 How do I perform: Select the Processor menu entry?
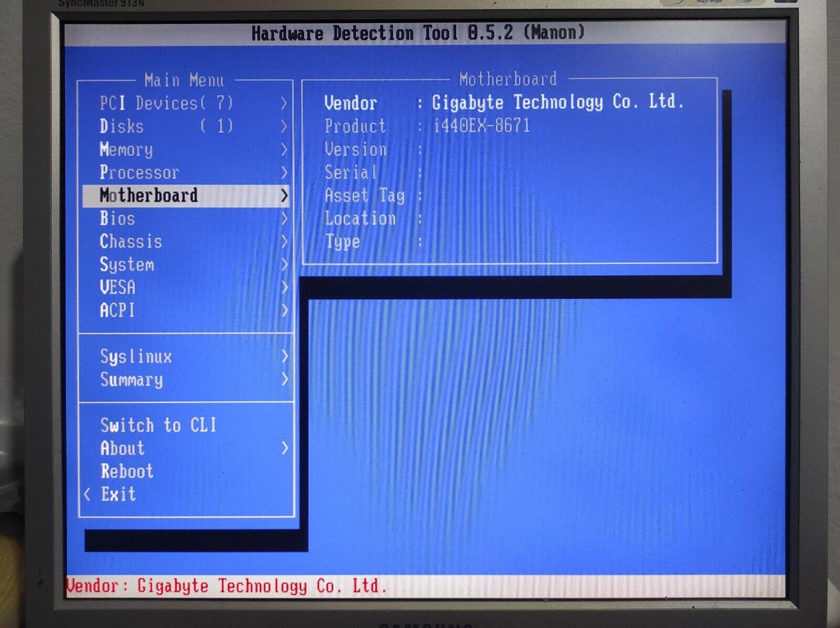(x=139, y=173)
